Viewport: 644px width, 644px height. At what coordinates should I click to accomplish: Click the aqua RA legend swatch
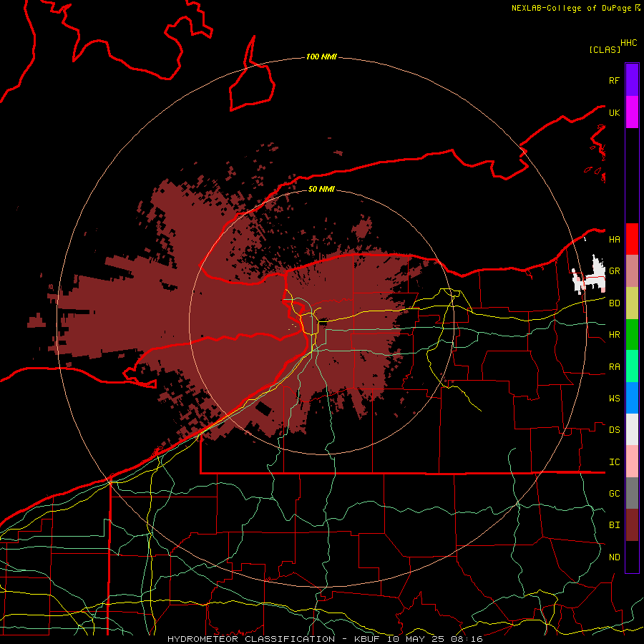pyautogui.click(x=632, y=366)
